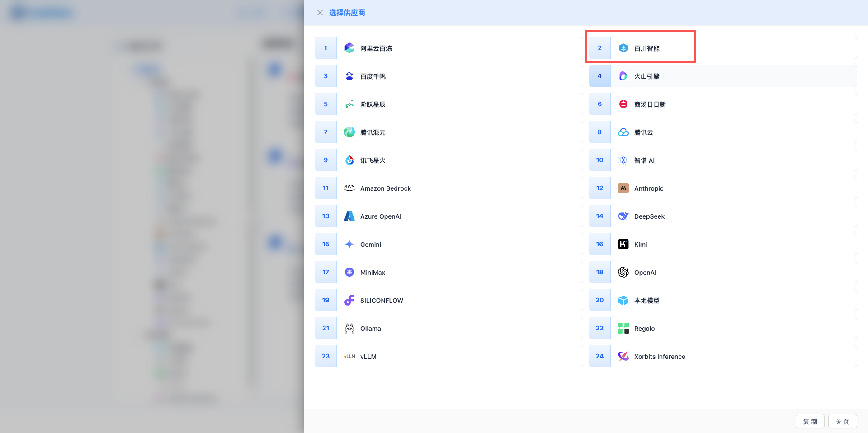Choose 火山引擎 from the provider list

point(646,76)
